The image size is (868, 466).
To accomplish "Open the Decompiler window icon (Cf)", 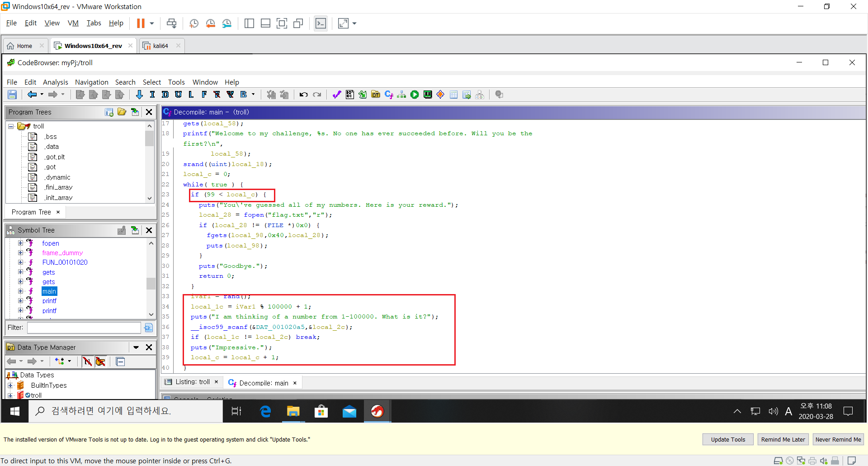I will [389, 95].
